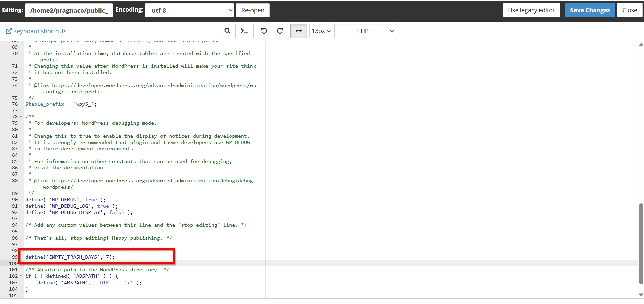The image size is (644, 304).
Task: Click the "It is strongly recommended" comment line
Action: click(139, 143)
